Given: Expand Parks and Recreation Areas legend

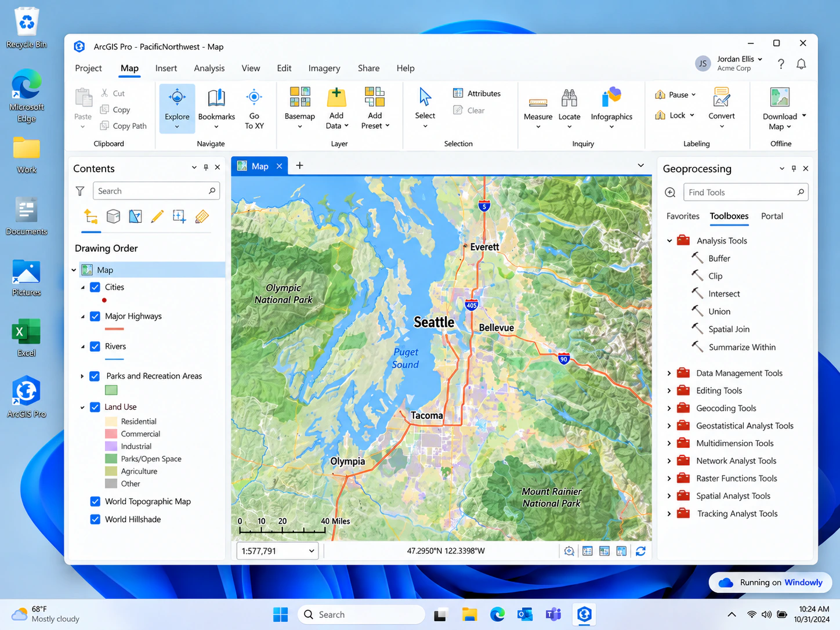Looking at the screenshot, I should pos(82,376).
